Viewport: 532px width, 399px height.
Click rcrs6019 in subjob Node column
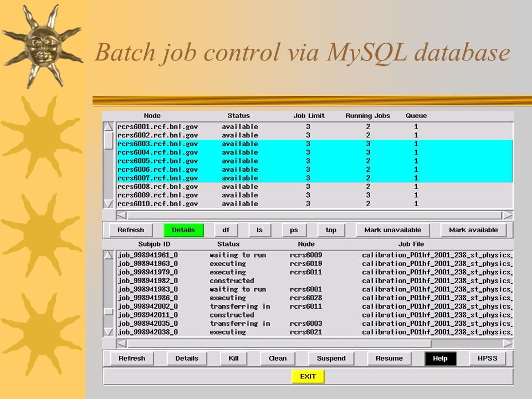[x=306, y=264]
